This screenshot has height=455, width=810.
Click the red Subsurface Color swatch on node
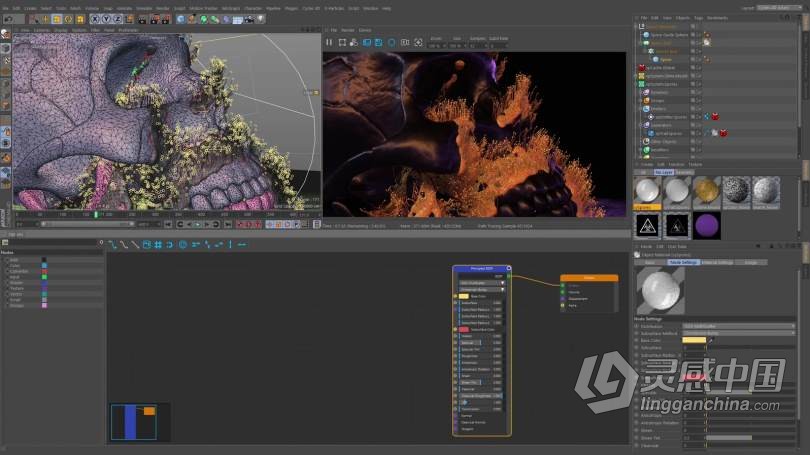463,330
